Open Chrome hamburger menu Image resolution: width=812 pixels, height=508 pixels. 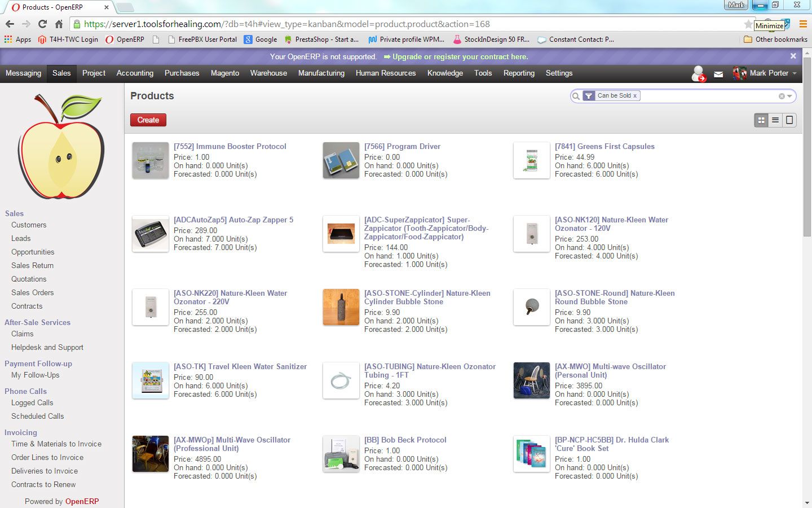(803, 24)
